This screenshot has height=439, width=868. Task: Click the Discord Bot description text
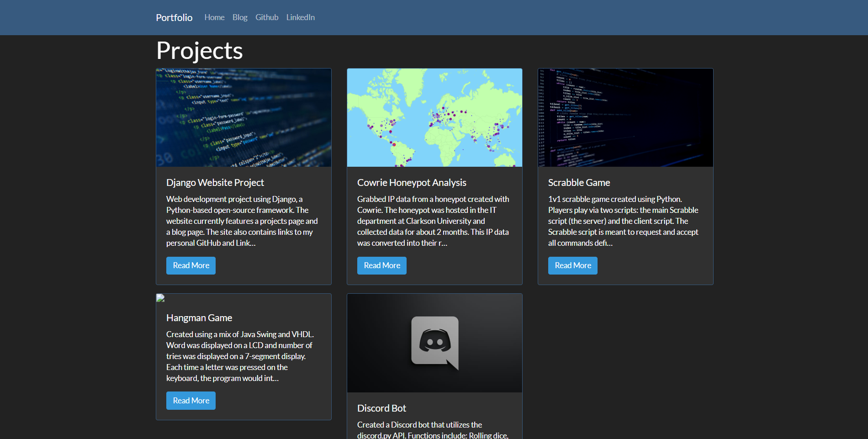(x=433, y=430)
